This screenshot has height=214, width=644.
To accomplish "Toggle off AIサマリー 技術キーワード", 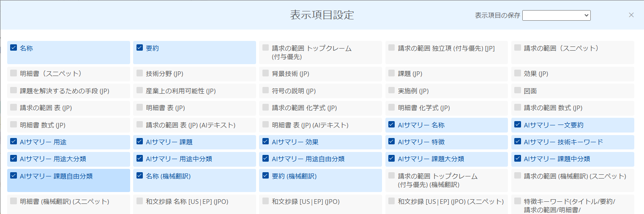I will tap(518, 141).
